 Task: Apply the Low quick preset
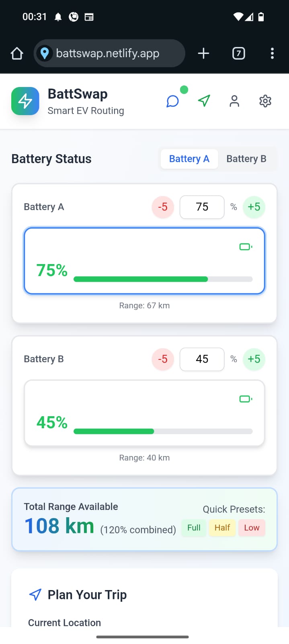pyautogui.click(x=252, y=528)
